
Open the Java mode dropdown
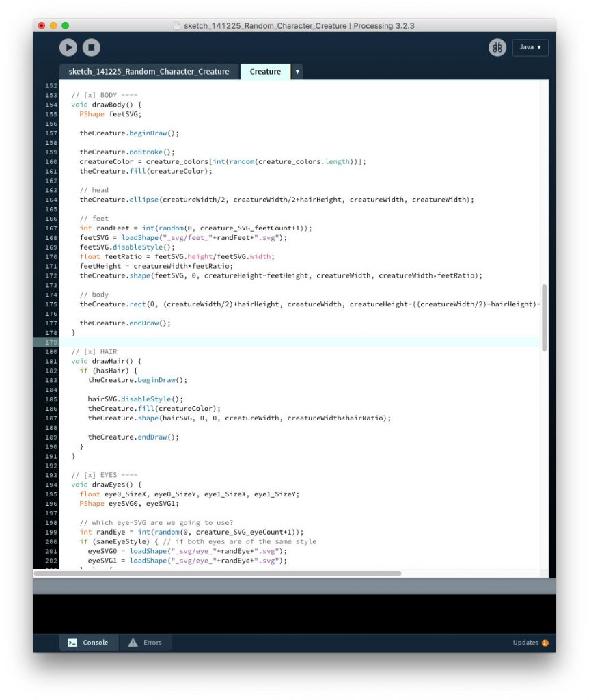pos(530,47)
